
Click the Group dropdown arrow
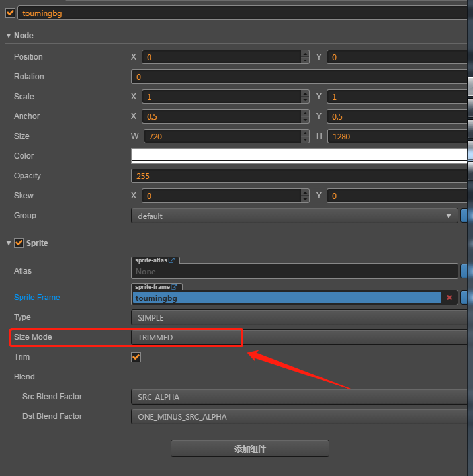pyautogui.click(x=449, y=216)
